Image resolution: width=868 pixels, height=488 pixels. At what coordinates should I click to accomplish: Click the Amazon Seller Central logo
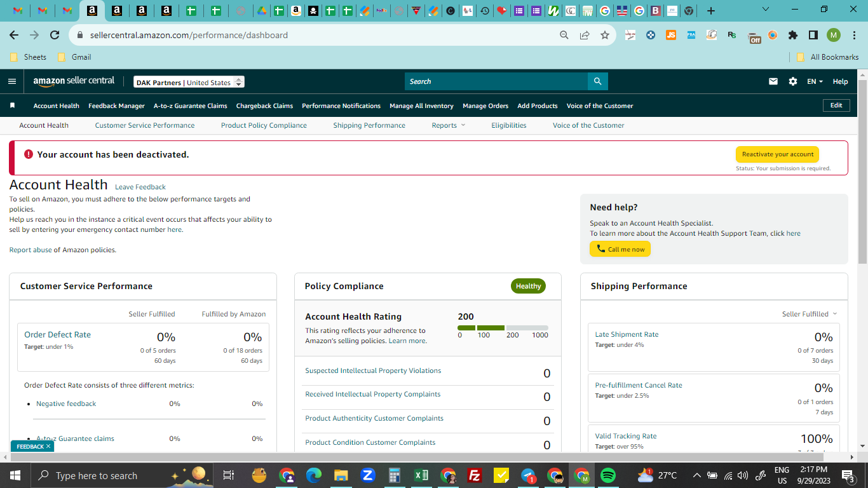click(74, 81)
